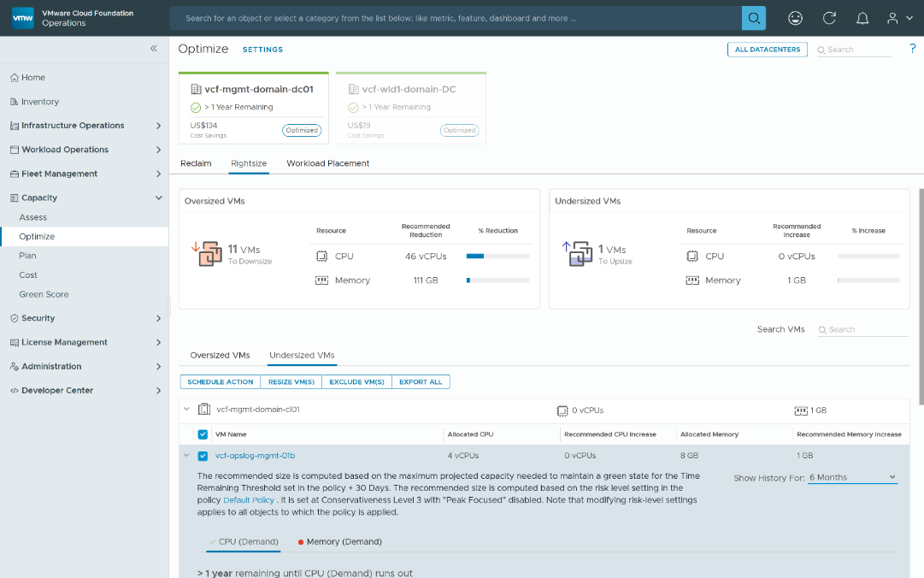Click the Search VMs input field
The image size is (924, 578).
tap(863, 328)
